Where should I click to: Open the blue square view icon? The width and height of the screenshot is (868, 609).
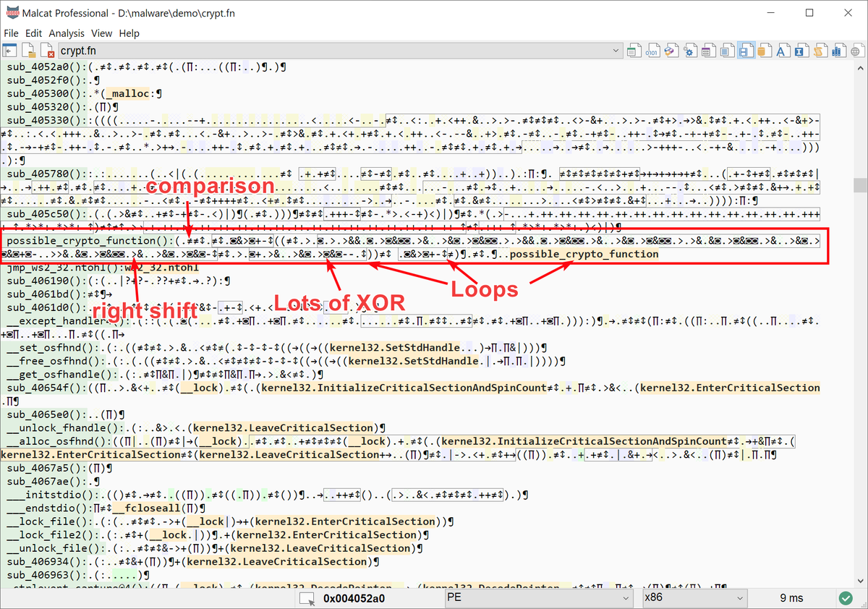[727, 51]
